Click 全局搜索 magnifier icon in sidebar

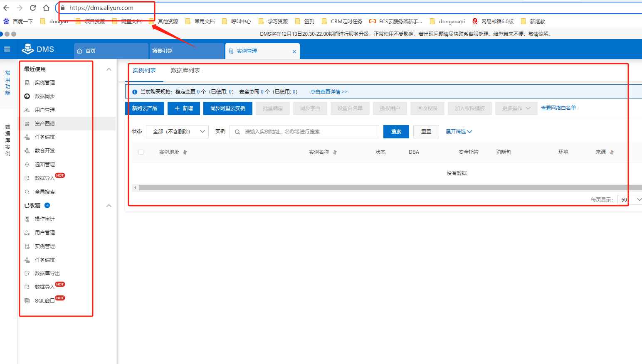pos(27,192)
